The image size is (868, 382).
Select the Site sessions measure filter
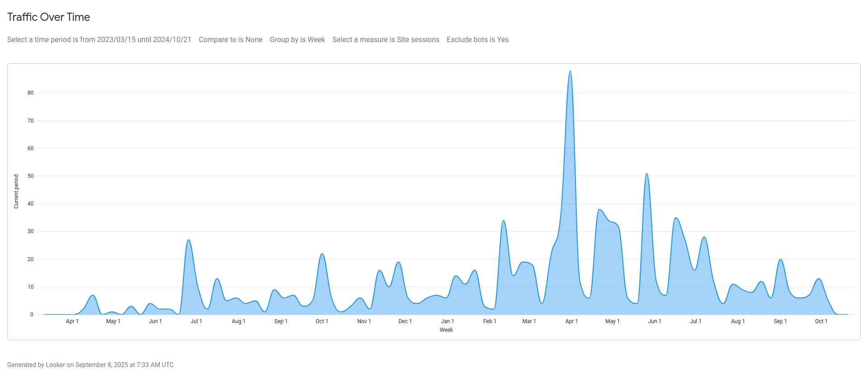[x=386, y=40]
